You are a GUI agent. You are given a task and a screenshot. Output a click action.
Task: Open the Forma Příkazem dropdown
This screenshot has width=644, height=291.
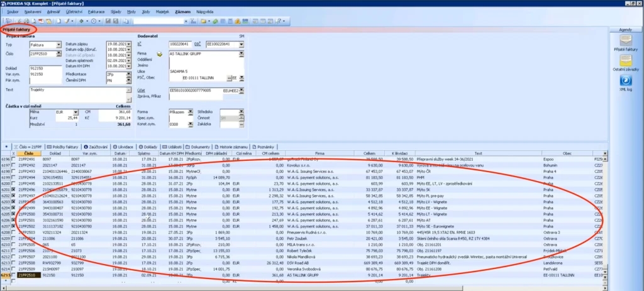pos(190,112)
